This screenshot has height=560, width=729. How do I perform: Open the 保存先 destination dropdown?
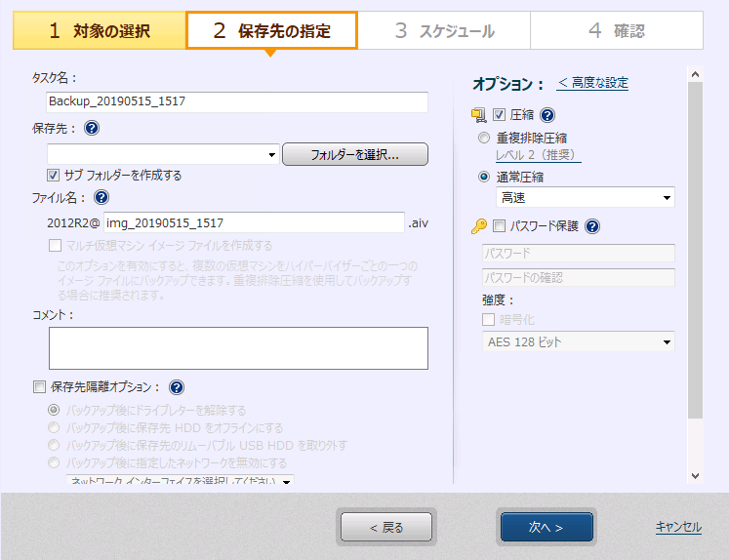[271, 155]
